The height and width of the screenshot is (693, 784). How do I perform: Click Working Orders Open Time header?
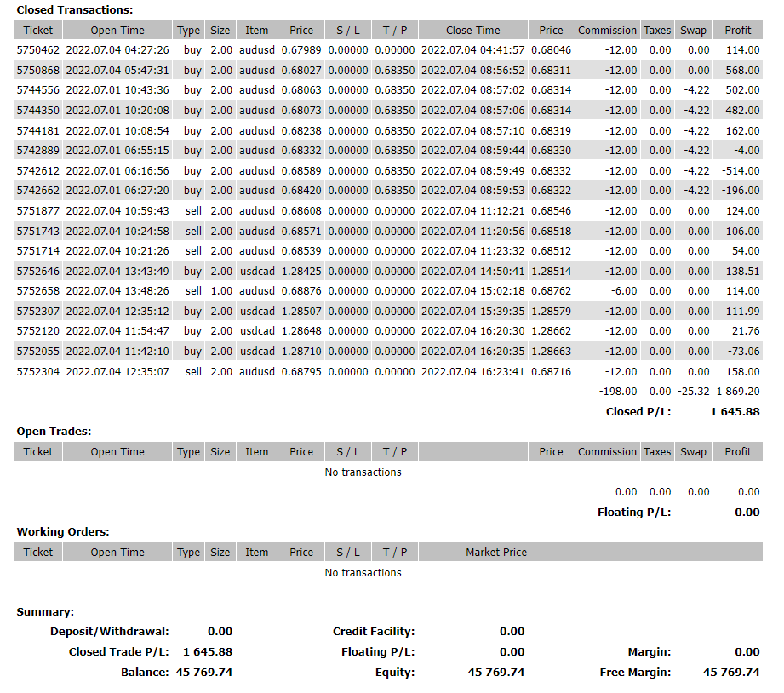[x=117, y=552]
